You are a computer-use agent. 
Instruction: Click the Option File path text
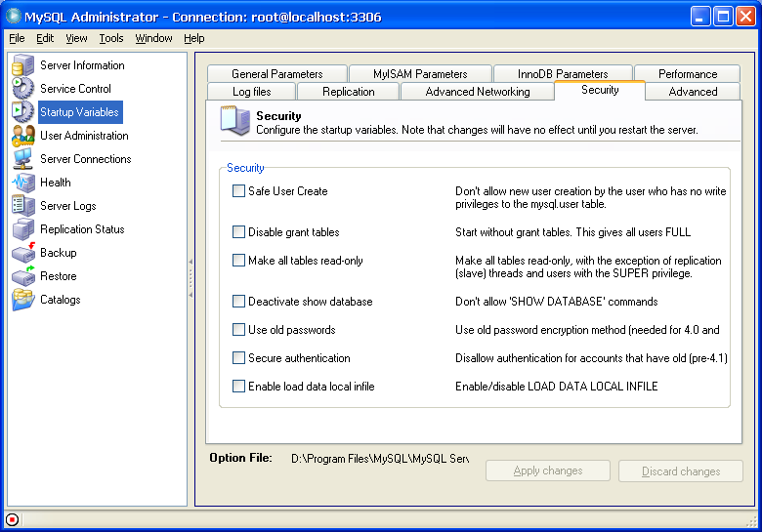pyautogui.click(x=380, y=458)
